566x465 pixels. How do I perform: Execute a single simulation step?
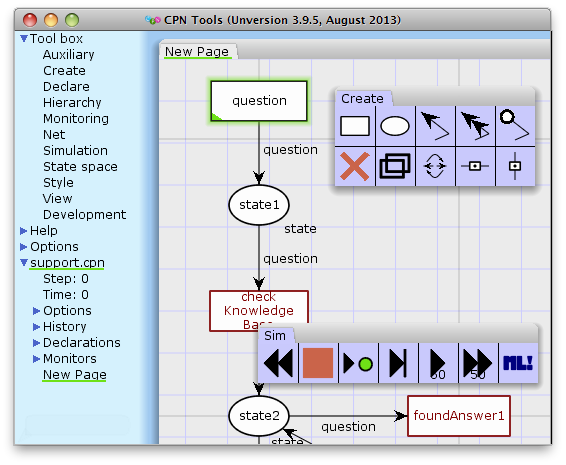pos(398,363)
